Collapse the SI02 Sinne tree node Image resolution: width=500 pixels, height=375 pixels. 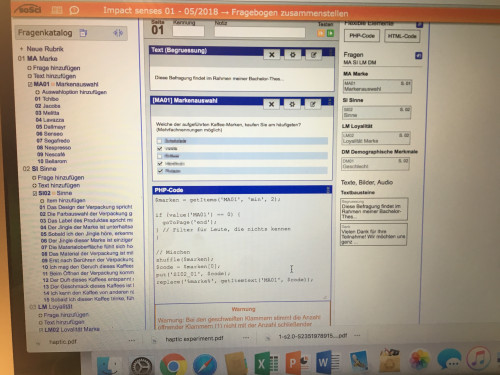35,193
